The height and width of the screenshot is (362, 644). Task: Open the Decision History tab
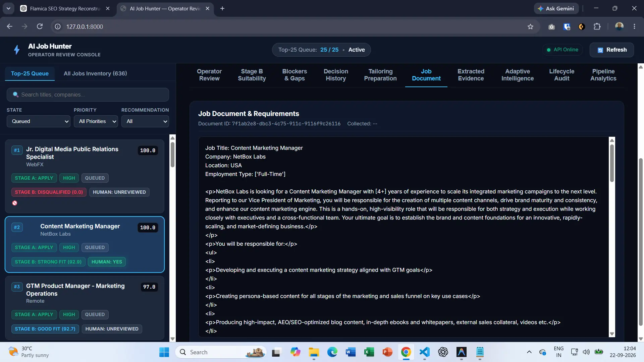click(x=336, y=75)
